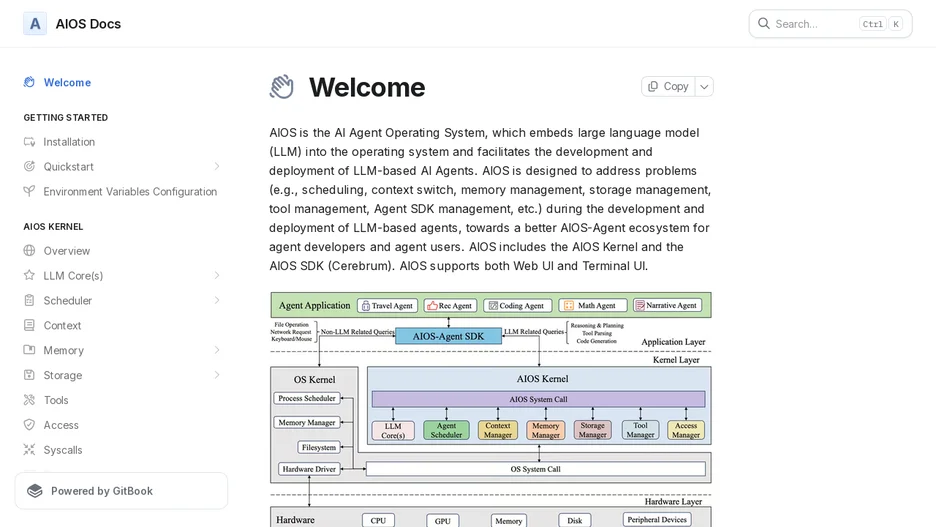Expand the Scheduler section chevron
Image resolution: width=936 pixels, height=527 pixels.
217,300
